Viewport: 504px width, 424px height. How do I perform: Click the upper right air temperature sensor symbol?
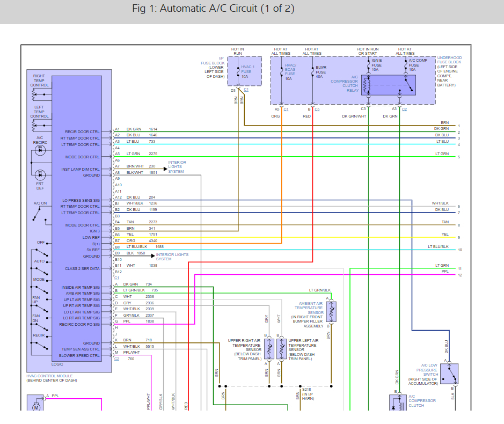[268, 349]
